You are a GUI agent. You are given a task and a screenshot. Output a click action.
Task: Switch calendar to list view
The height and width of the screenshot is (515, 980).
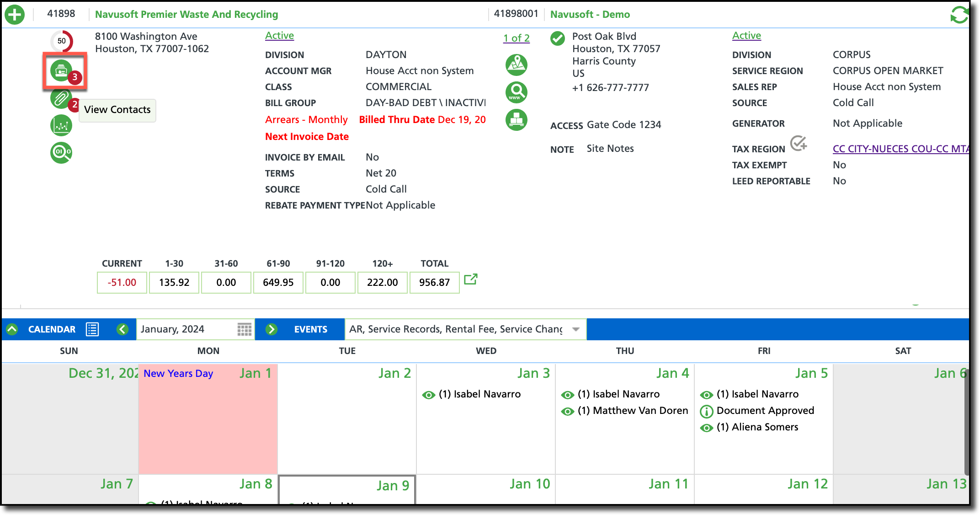92,329
